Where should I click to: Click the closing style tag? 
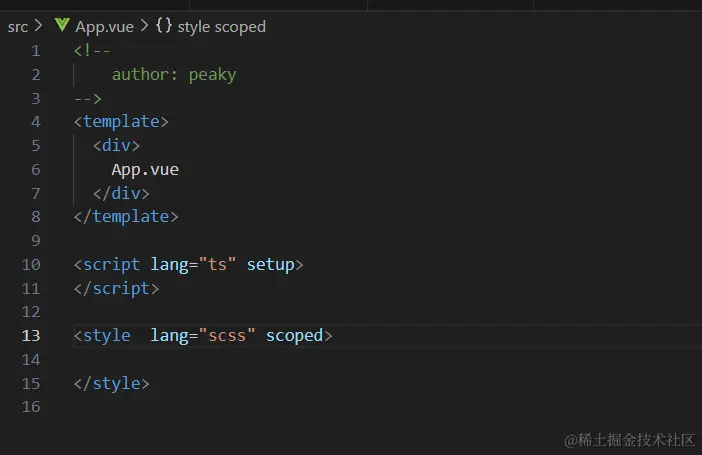pos(112,384)
